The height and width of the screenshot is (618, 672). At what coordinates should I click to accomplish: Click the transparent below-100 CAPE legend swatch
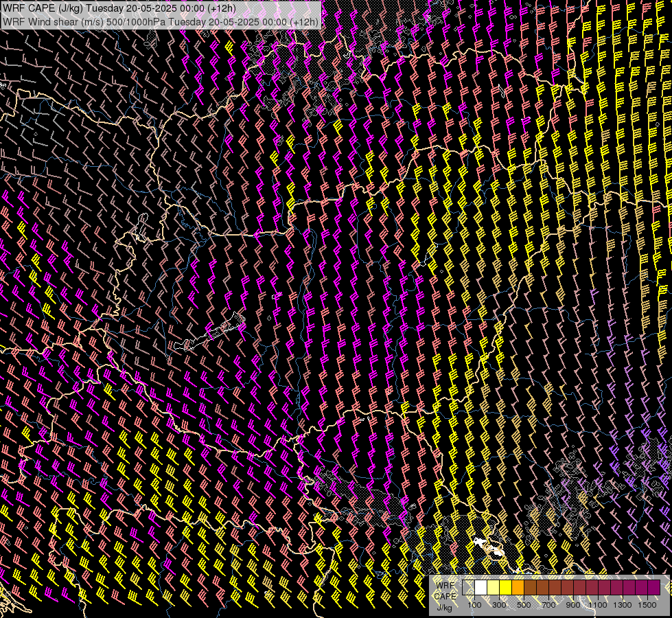point(468,587)
